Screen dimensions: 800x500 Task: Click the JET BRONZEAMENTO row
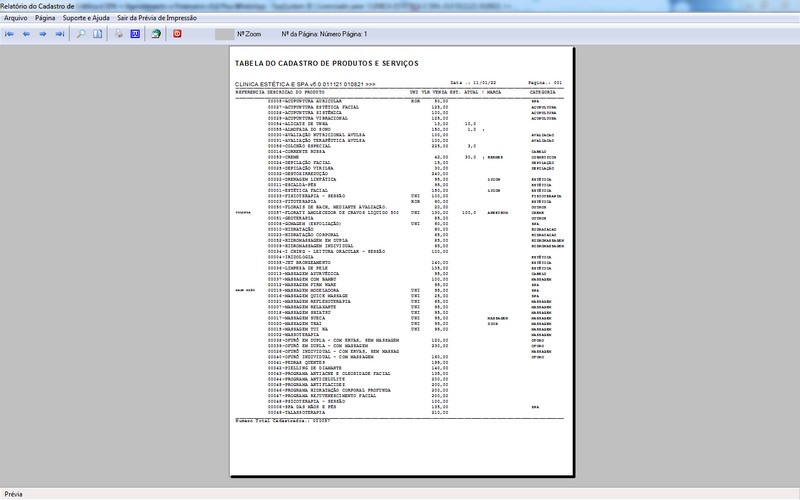click(x=399, y=263)
